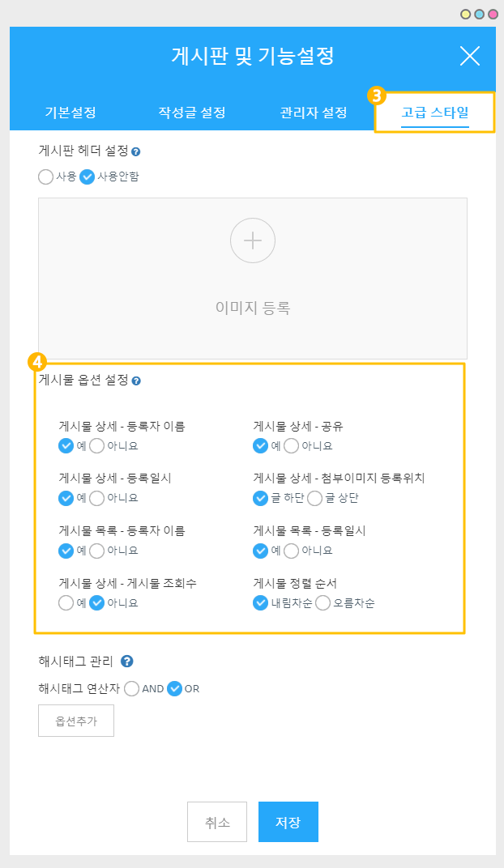Enable 예 for 게시물 조회수
This screenshot has height=868, width=504.
tap(66, 602)
